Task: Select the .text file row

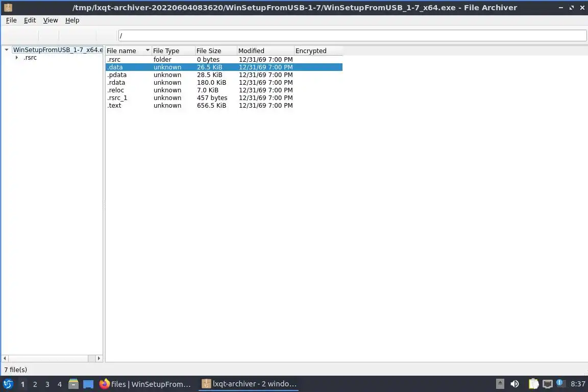Action: pos(224,106)
